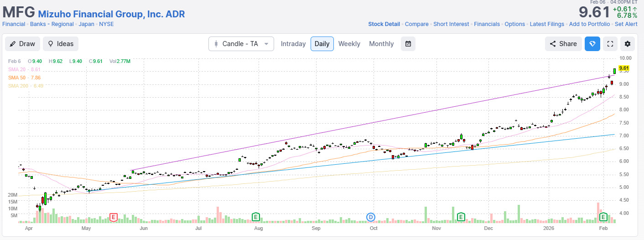Open the Ideas panel
644x240 pixels.
click(61, 44)
